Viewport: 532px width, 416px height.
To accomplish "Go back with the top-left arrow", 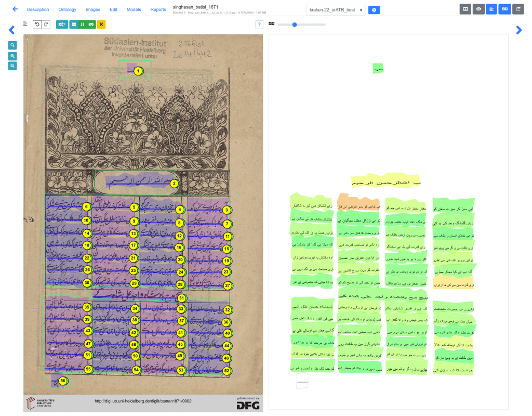I will click(15, 9).
